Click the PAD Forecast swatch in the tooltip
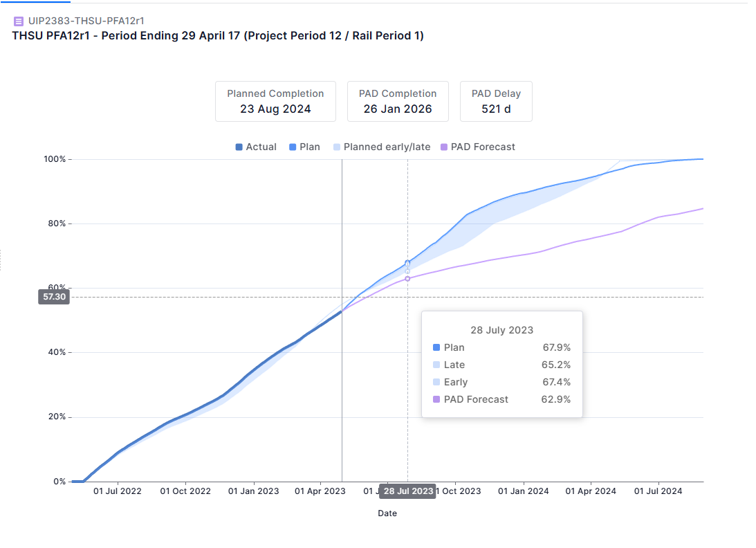Screen dimensions: 756x548 tap(436, 399)
